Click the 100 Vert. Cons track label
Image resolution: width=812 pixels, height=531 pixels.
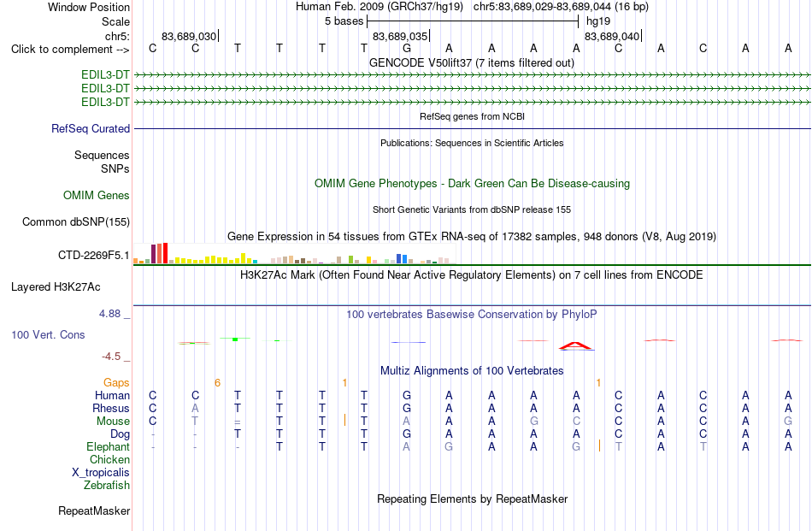click(x=48, y=334)
